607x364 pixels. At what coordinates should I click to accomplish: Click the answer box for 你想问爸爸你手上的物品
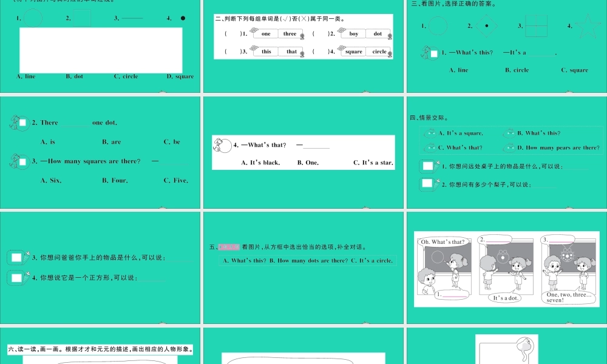(x=16, y=258)
